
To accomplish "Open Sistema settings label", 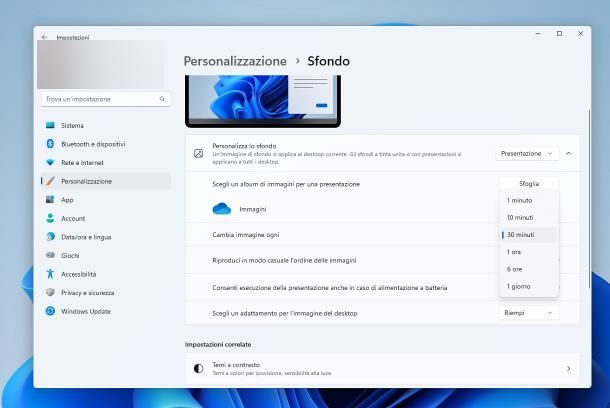I will (72, 125).
